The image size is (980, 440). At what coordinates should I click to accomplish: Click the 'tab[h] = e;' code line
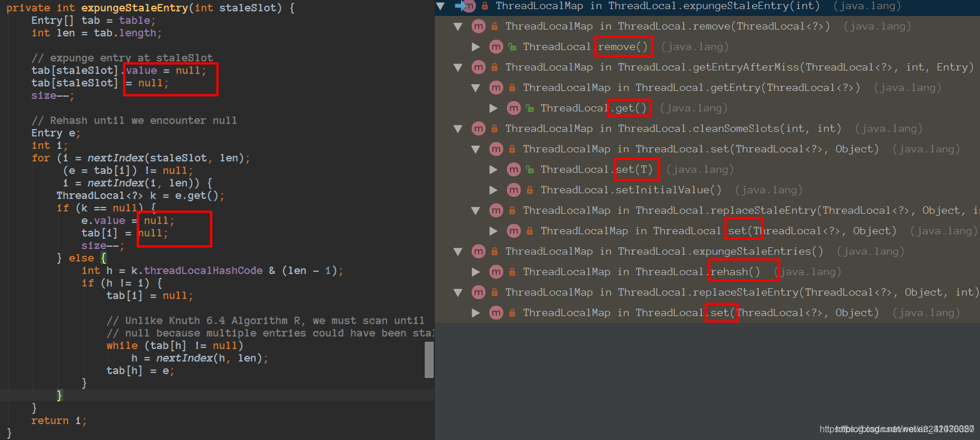[x=140, y=371]
